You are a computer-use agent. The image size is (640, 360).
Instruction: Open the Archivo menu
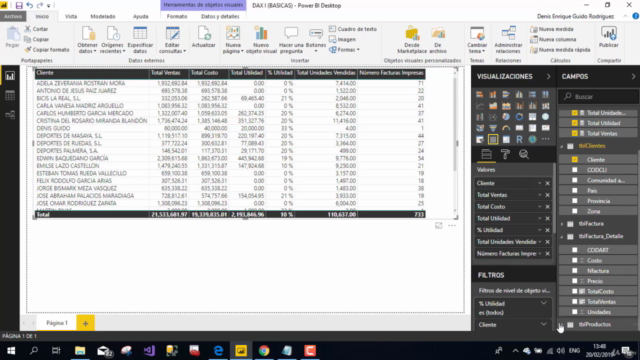click(x=13, y=16)
